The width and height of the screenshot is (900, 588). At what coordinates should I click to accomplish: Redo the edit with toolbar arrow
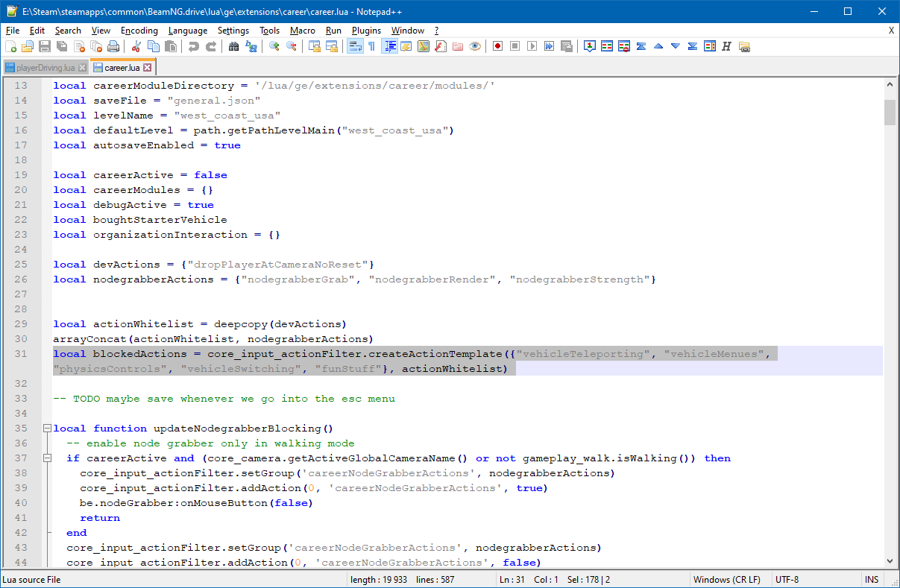pyautogui.click(x=211, y=46)
